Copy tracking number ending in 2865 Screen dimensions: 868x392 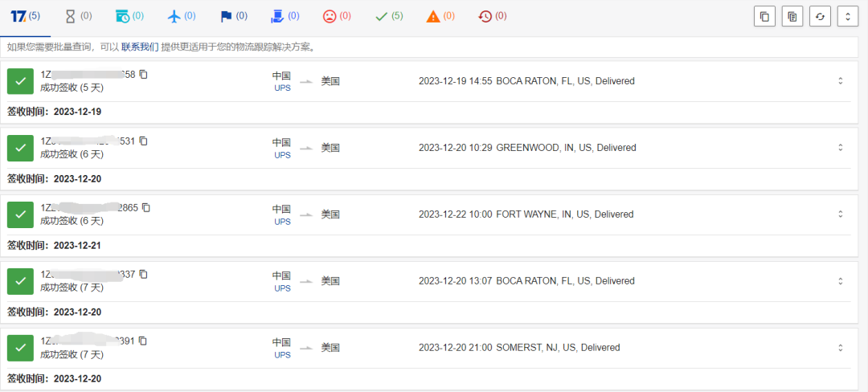[x=146, y=208]
